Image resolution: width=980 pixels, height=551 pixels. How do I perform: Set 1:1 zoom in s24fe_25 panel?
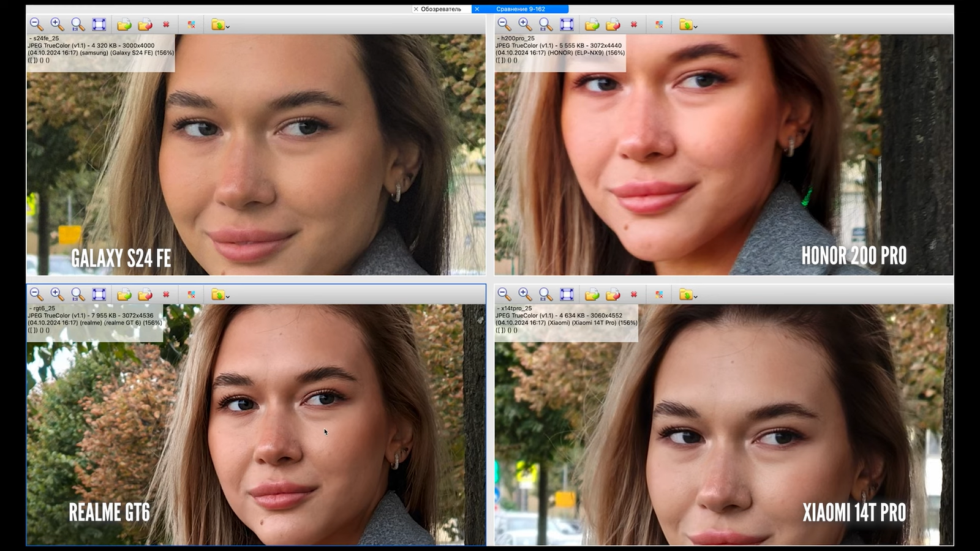(78, 24)
